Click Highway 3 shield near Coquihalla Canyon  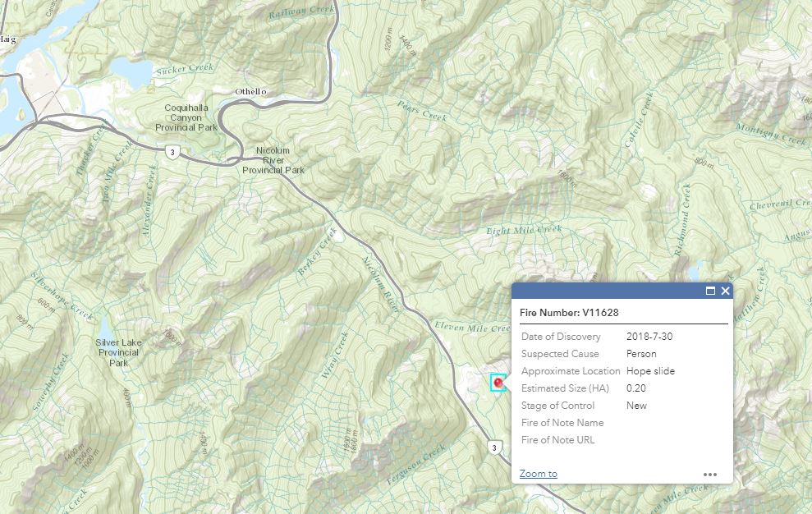(172, 152)
